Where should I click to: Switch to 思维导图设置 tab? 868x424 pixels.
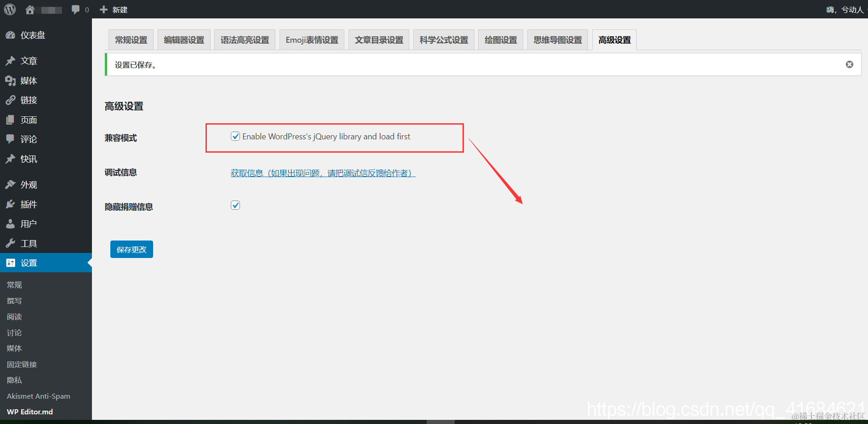click(x=558, y=40)
